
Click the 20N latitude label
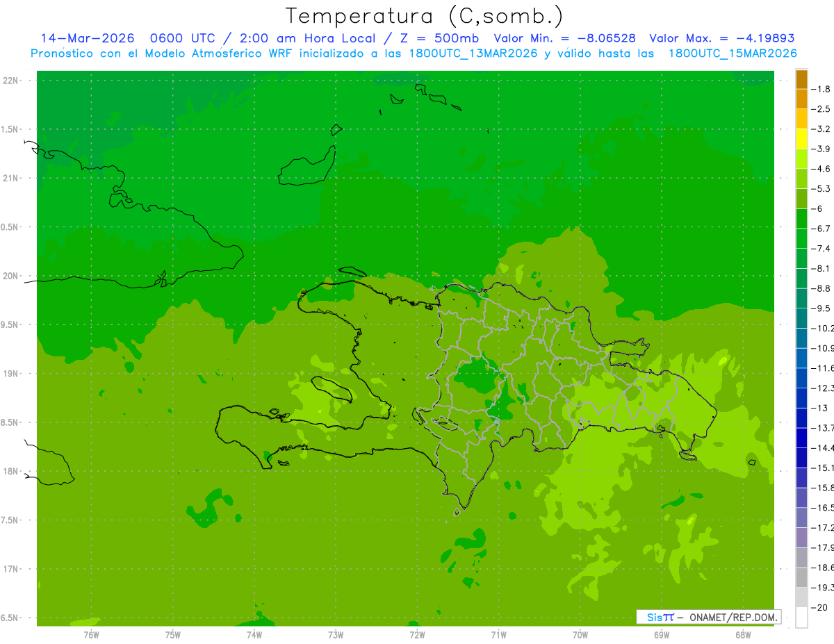(10, 276)
